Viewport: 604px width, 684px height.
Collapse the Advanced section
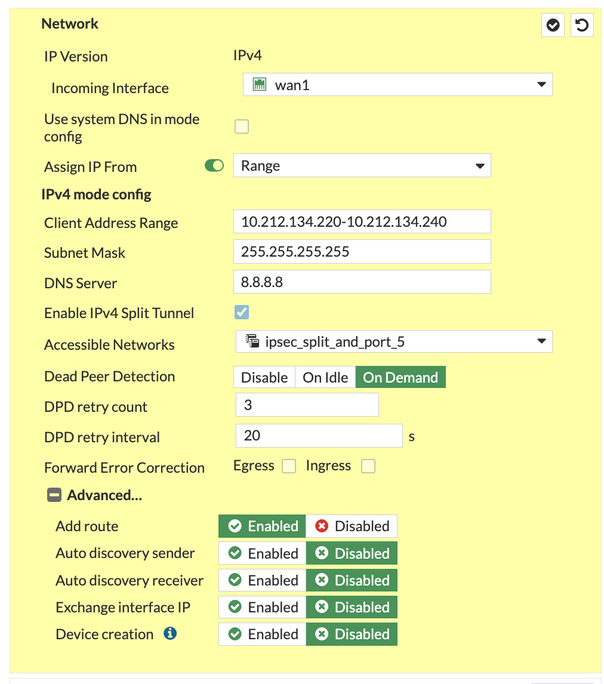point(54,495)
